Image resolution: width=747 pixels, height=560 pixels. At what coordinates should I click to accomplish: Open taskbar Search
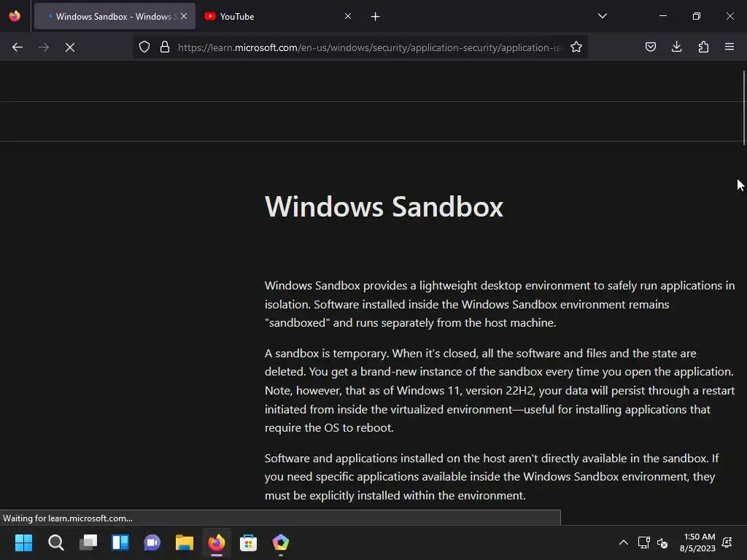pyautogui.click(x=55, y=542)
